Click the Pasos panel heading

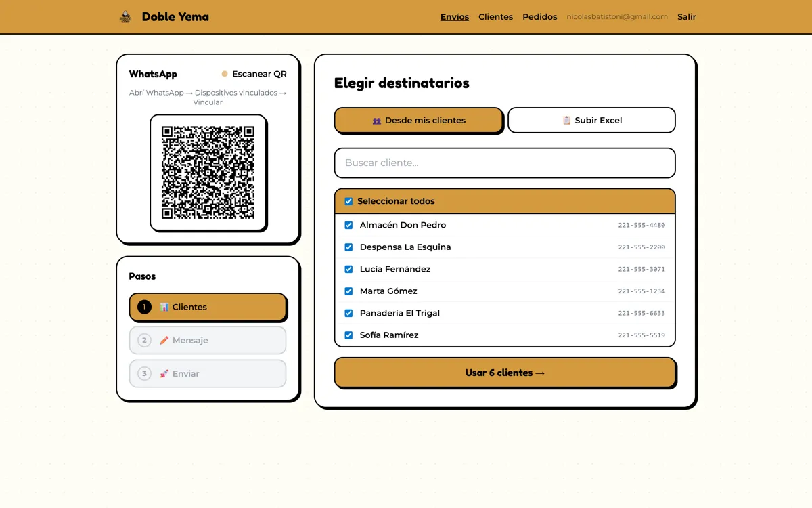(142, 276)
